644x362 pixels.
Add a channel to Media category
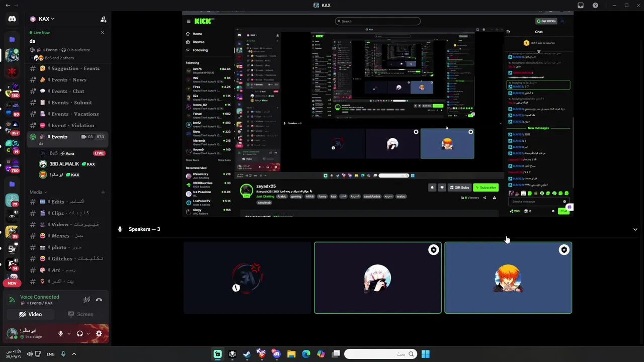pos(103,192)
